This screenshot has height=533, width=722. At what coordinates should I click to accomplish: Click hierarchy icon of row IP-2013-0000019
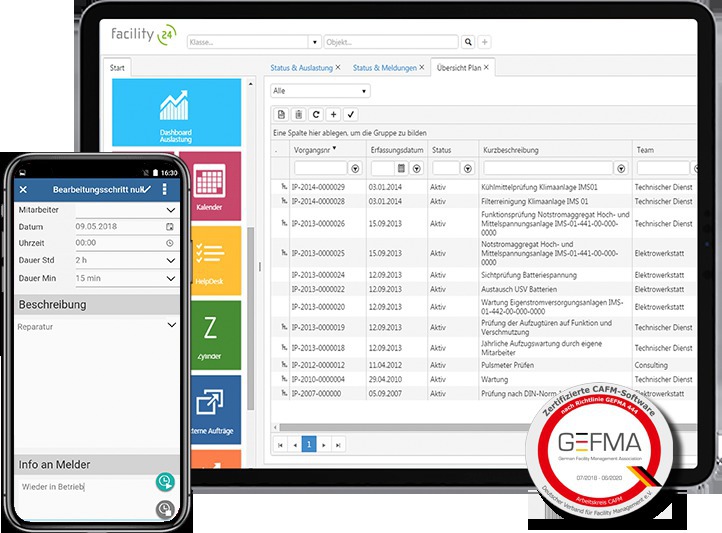pos(284,327)
